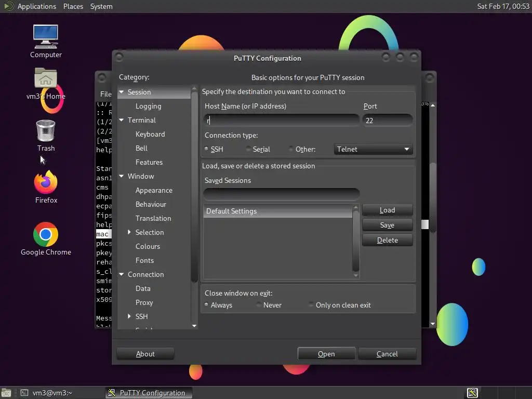Collapse the Session category tree node

122,92
